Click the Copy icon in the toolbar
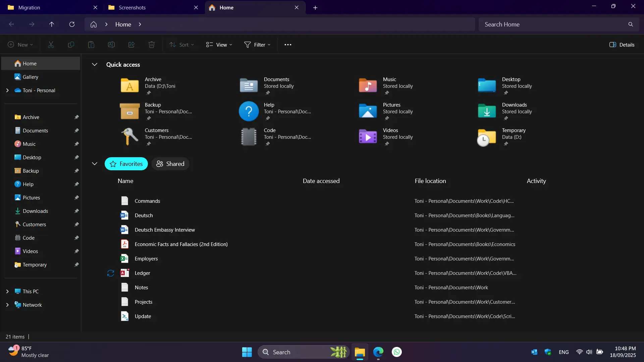Image resolution: width=644 pixels, height=362 pixels. pyautogui.click(x=71, y=45)
